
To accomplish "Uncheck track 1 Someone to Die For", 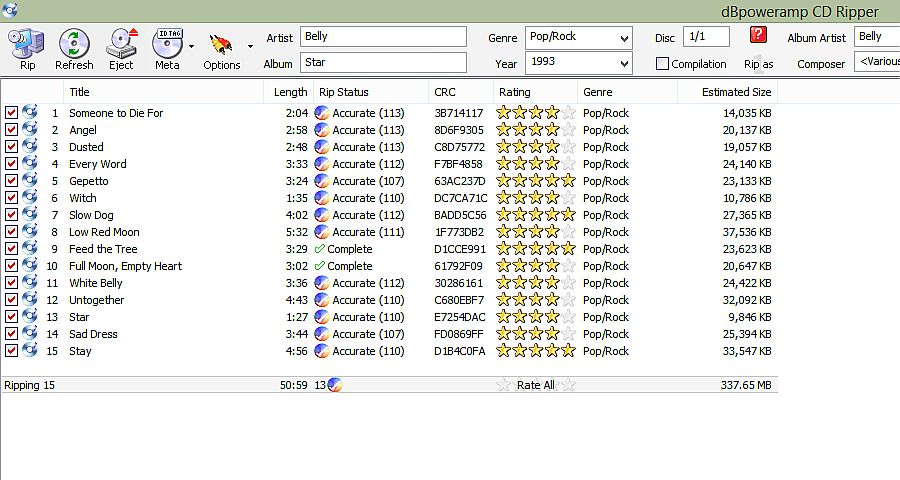I will point(11,113).
